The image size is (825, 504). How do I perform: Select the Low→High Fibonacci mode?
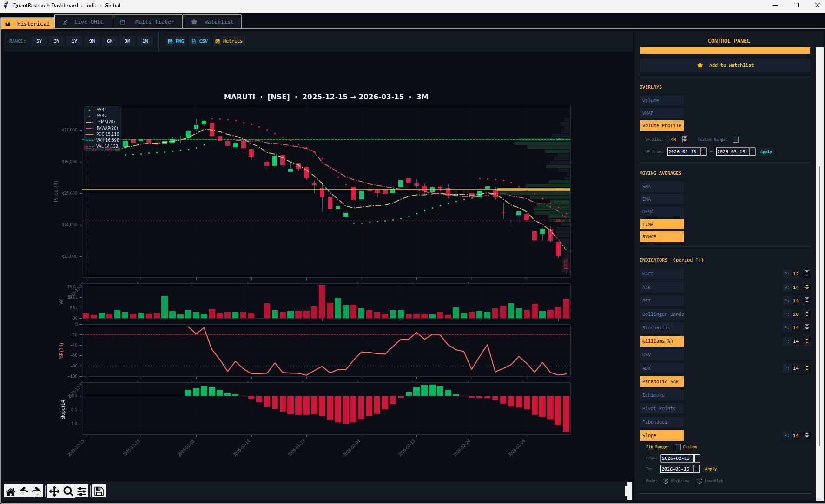(x=700, y=481)
